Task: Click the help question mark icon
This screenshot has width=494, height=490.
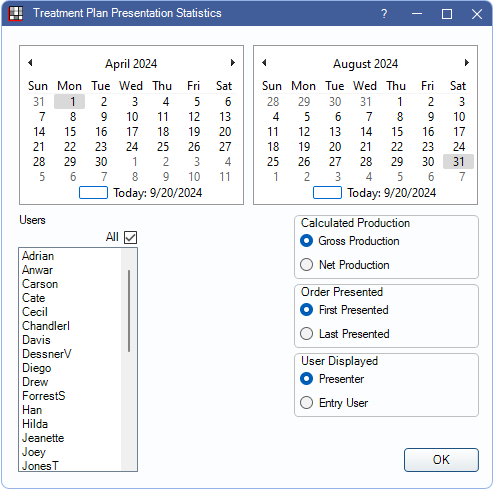Action: 384,14
